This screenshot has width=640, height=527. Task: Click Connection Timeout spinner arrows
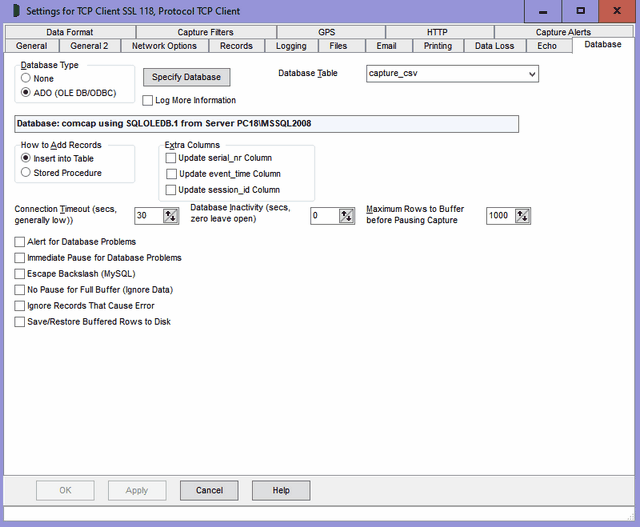click(170, 216)
